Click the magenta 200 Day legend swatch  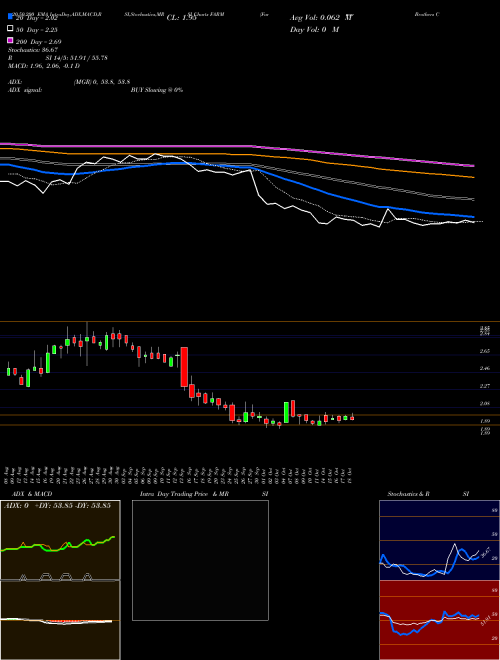point(10,41)
